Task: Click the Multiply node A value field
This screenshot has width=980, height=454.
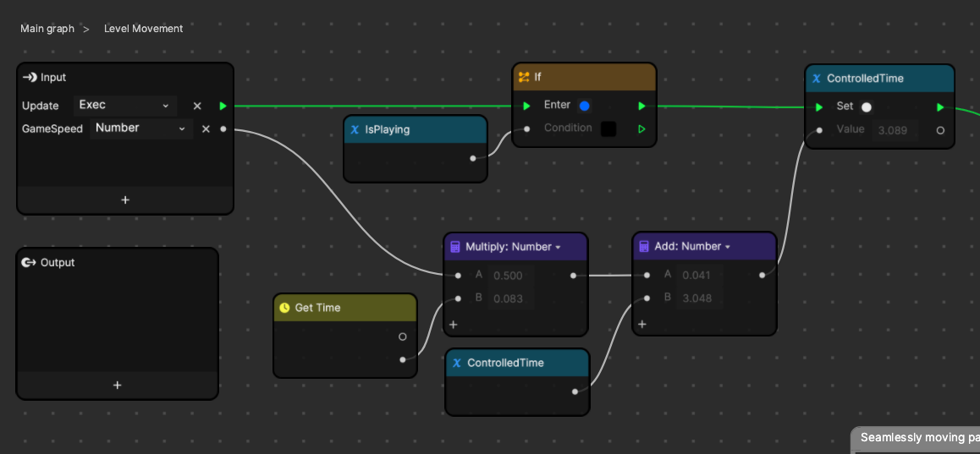Action: tap(510, 276)
